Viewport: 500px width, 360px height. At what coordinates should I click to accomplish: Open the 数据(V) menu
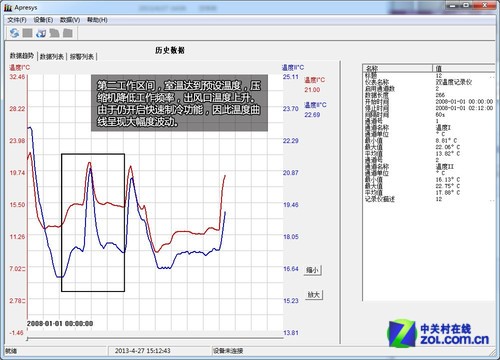coord(70,20)
